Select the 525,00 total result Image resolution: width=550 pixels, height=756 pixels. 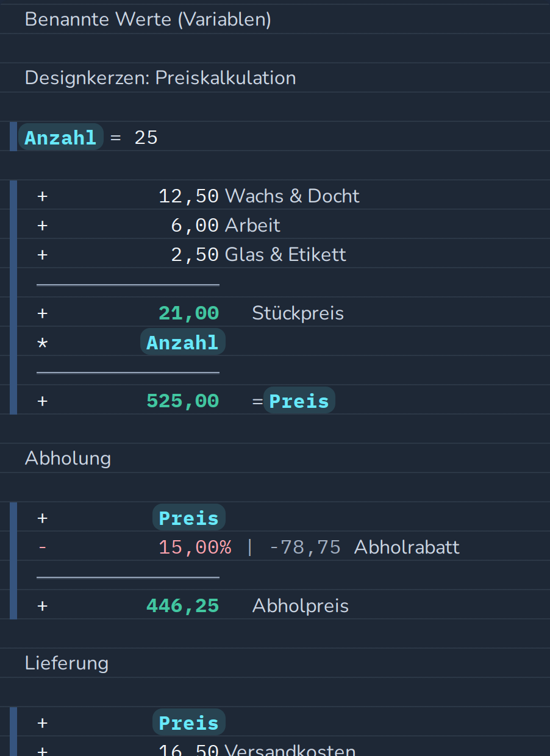pos(182,401)
